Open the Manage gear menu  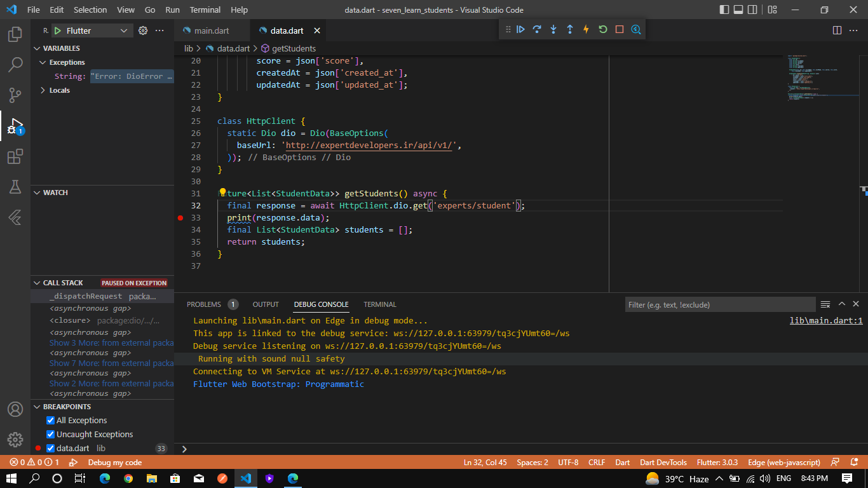[15, 439]
